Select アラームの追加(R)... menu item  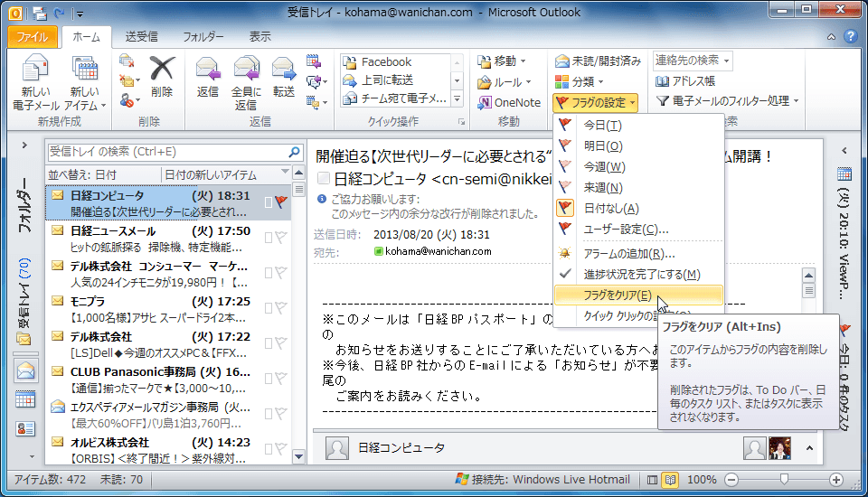pyautogui.click(x=639, y=254)
